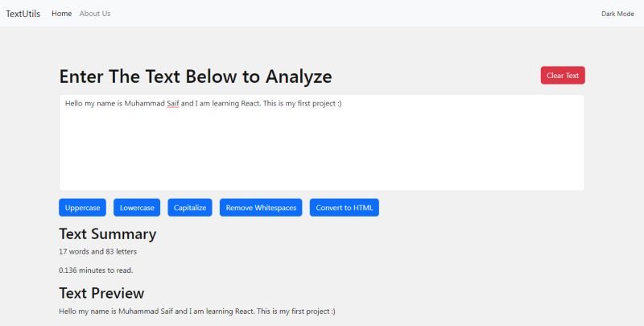644x326 pixels.
Task: Click the underlined word Saif in the textarea
Action: 172,104
